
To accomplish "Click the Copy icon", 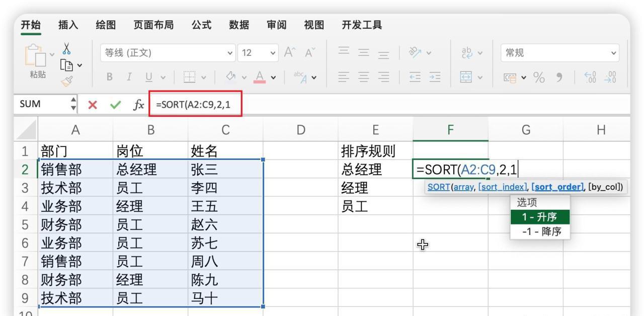I will [66, 64].
